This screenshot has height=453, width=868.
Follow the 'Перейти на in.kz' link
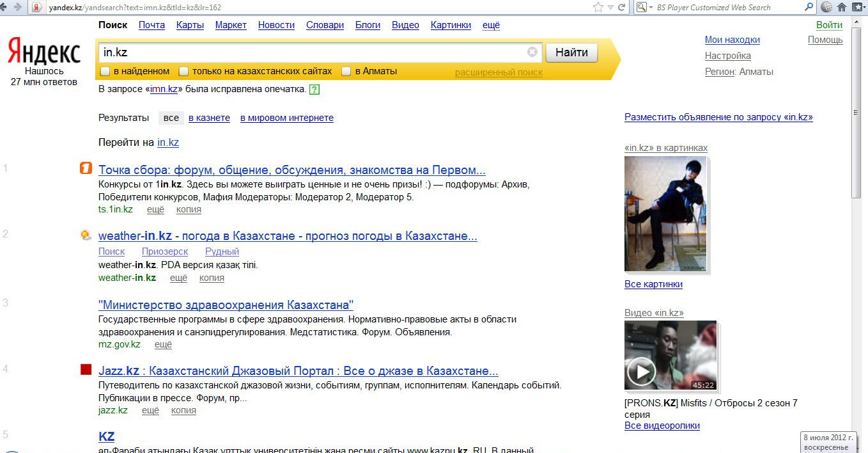(168, 143)
